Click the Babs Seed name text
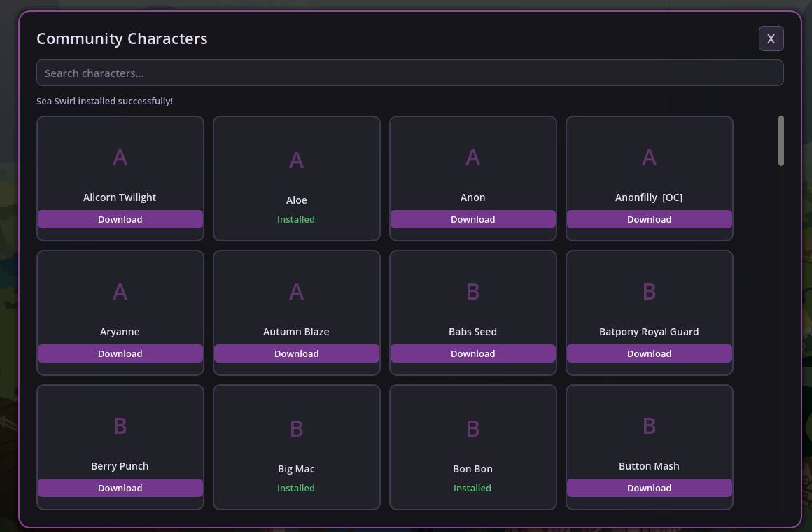Image resolution: width=812 pixels, height=532 pixels. 472,332
